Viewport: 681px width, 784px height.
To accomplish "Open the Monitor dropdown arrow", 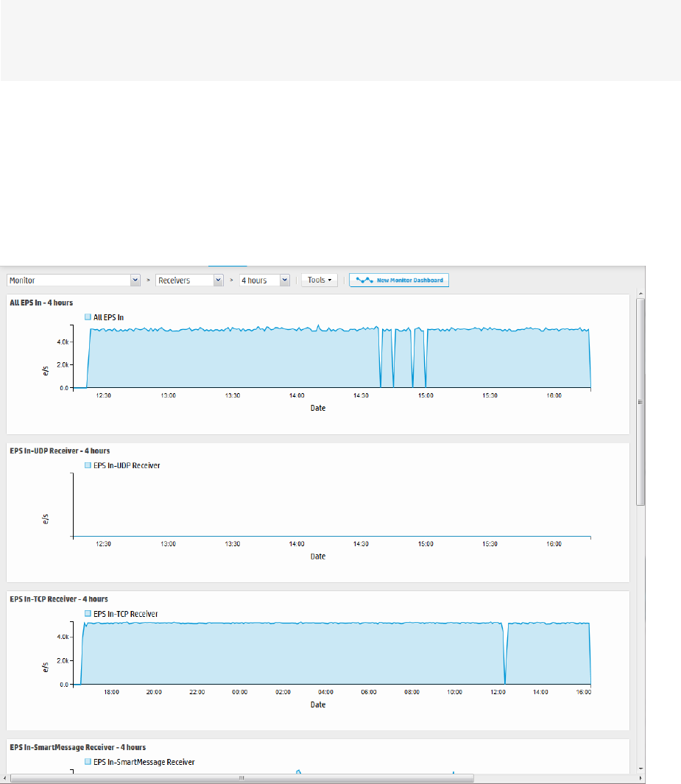I will tap(135, 280).
